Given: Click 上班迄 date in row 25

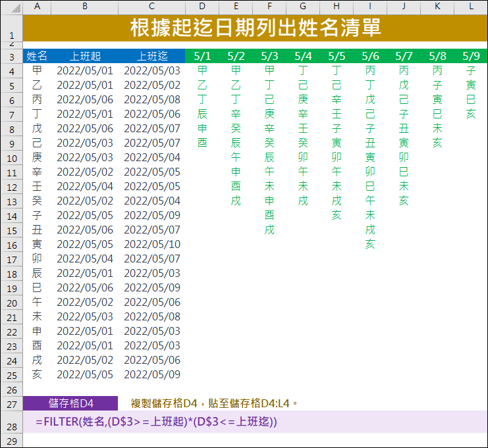Looking at the screenshot, I should [x=151, y=374].
